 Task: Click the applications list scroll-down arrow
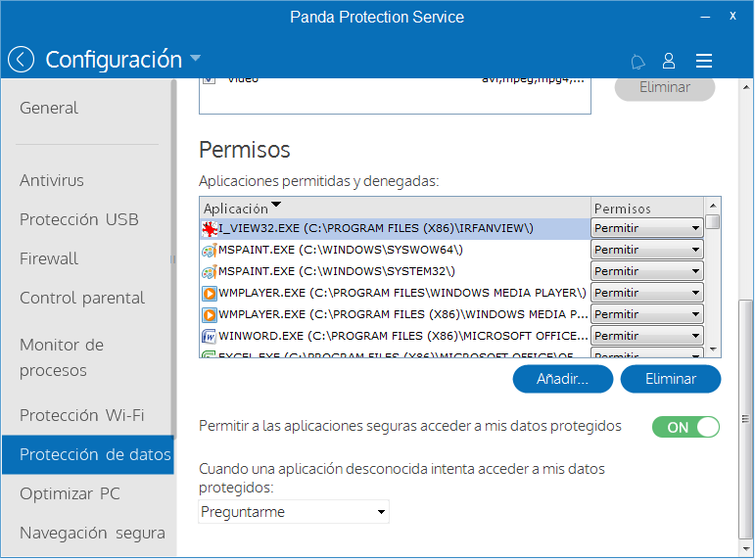[x=713, y=350]
